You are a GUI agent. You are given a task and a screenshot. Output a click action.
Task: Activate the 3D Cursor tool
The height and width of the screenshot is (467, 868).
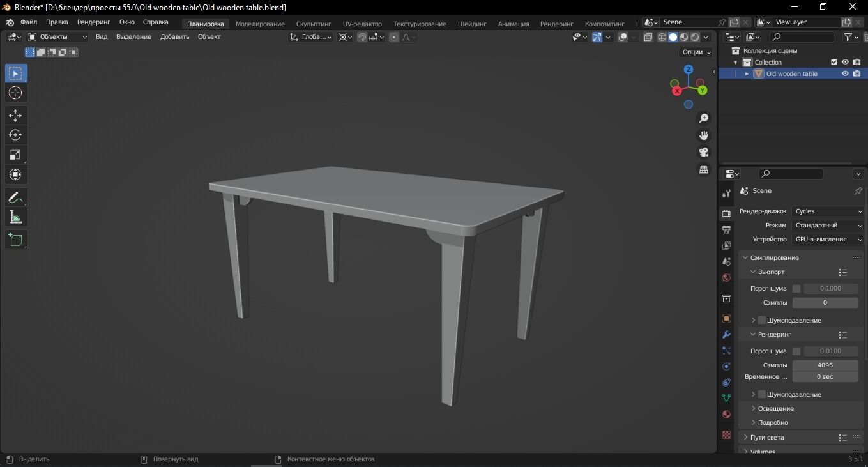pos(16,93)
